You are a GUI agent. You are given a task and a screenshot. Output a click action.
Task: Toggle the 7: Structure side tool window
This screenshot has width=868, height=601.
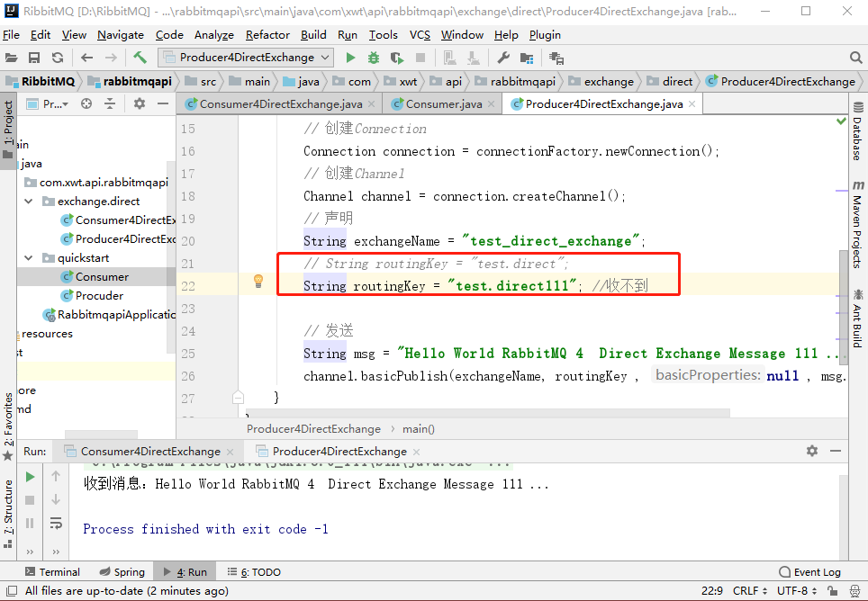click(x=8, y=514)
